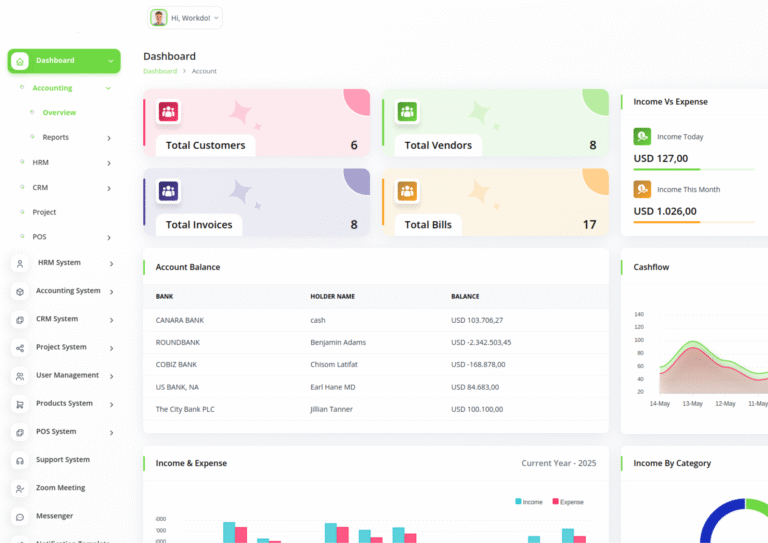Click the POS System icon
768x543 pixels.
point(20,432)
